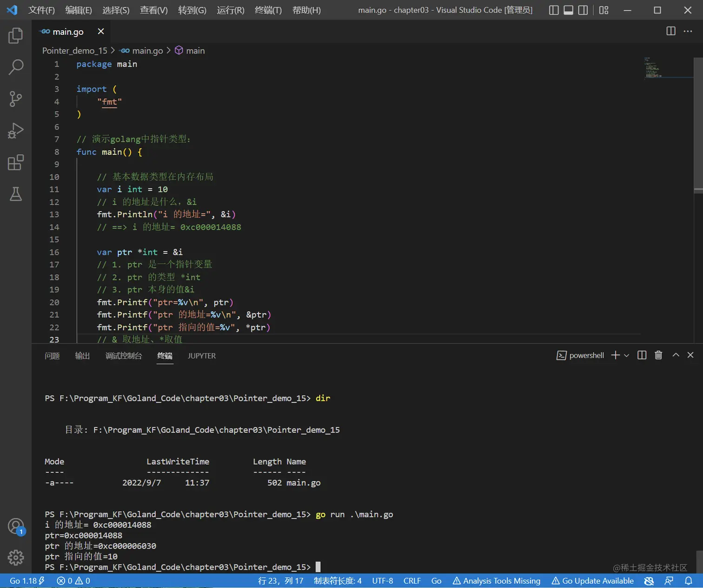Close the terminal panel

(690, 355)
